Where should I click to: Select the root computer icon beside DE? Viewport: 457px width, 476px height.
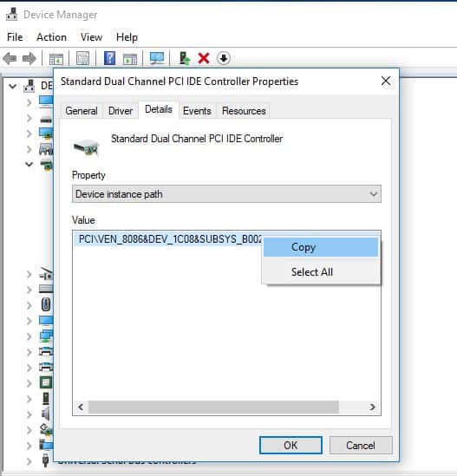pyautogui.click(x=29, y=86)
